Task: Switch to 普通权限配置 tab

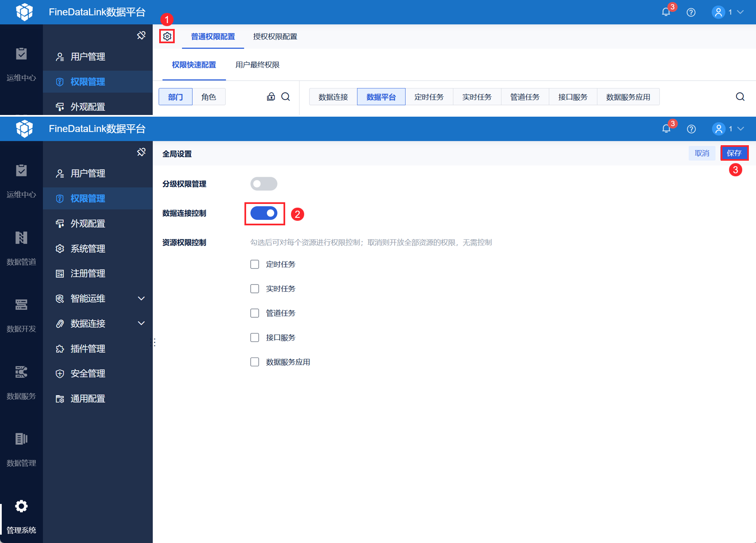Action: pyautogui.click(x=213, y=37)
